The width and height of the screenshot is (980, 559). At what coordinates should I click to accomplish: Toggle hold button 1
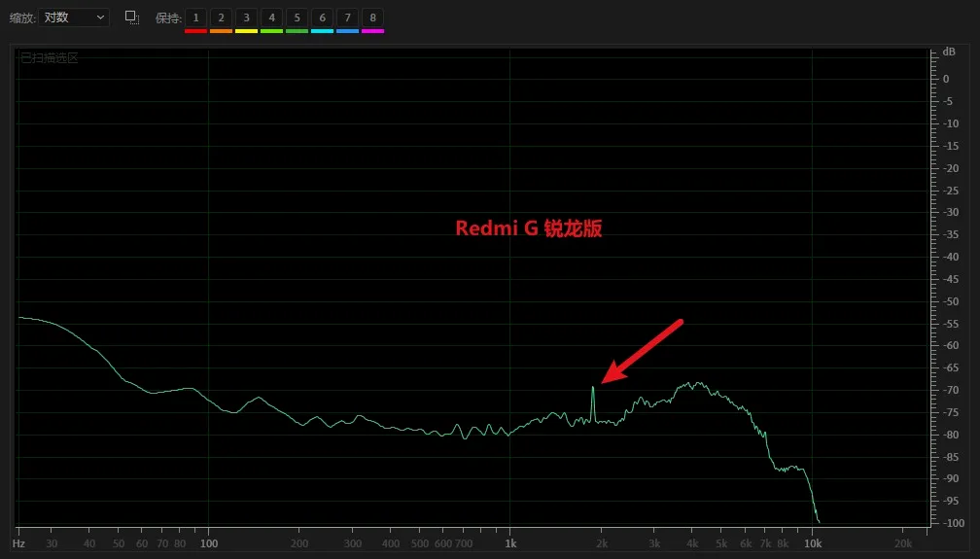click(195, 17)
